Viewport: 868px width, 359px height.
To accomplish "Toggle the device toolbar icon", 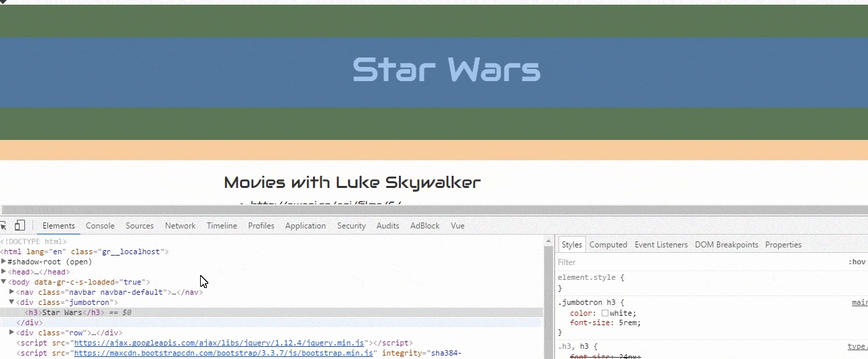I will [x=20, y=226].
